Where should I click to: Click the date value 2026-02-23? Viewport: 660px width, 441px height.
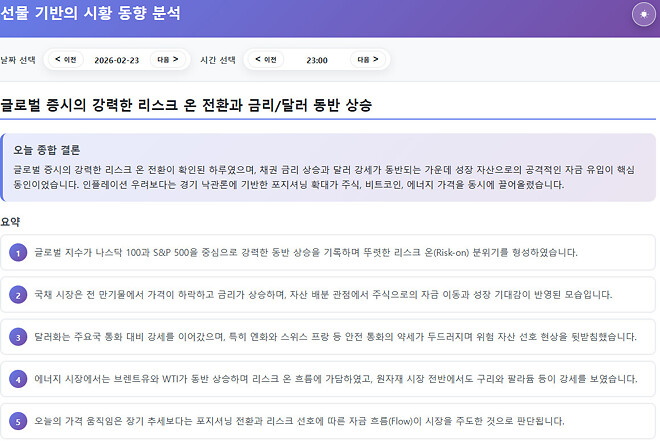[x=117, y=60]
